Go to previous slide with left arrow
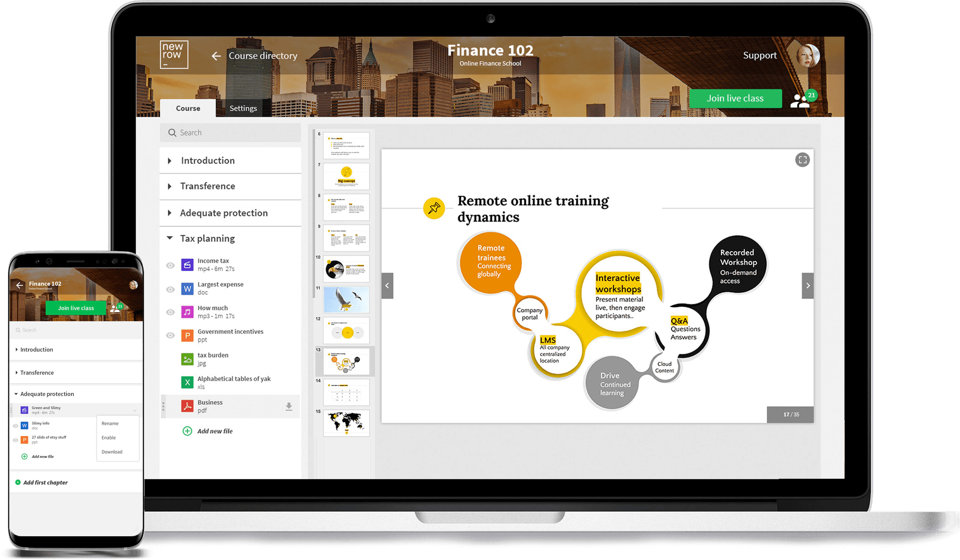Viewport: 960px width, 560px height. (387, 286)
